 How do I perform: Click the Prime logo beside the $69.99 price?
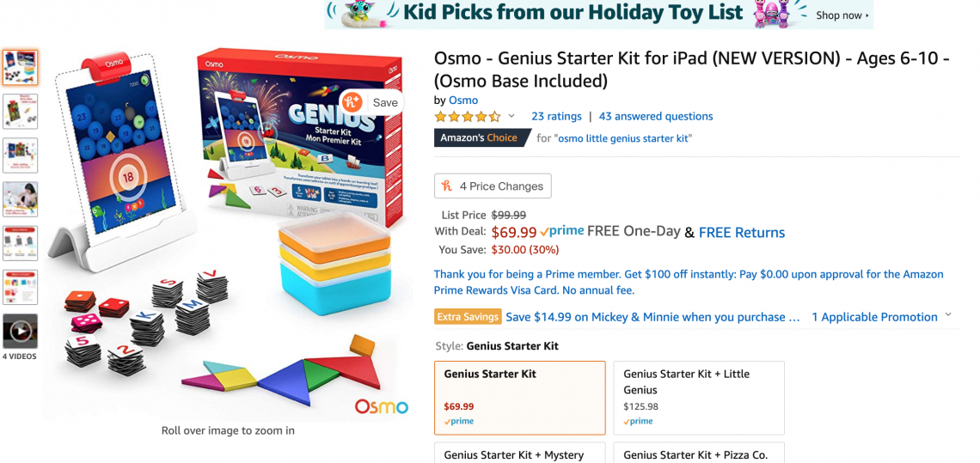[562, 231]
